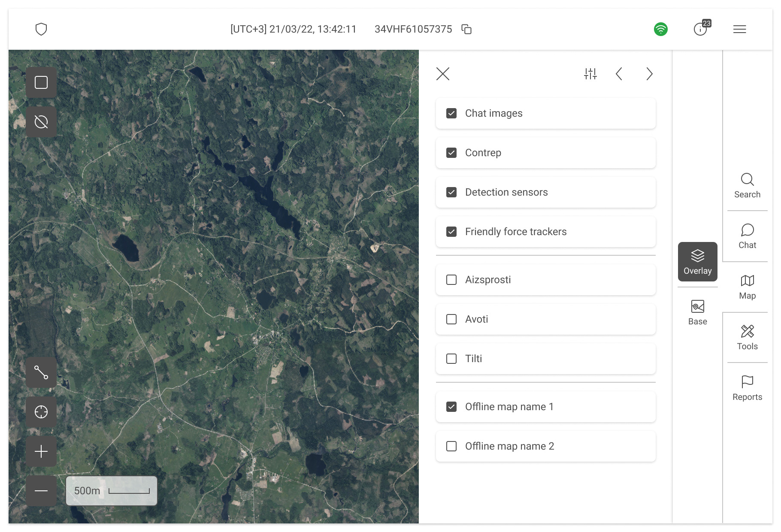Open the Reports sidebar item

747,388
